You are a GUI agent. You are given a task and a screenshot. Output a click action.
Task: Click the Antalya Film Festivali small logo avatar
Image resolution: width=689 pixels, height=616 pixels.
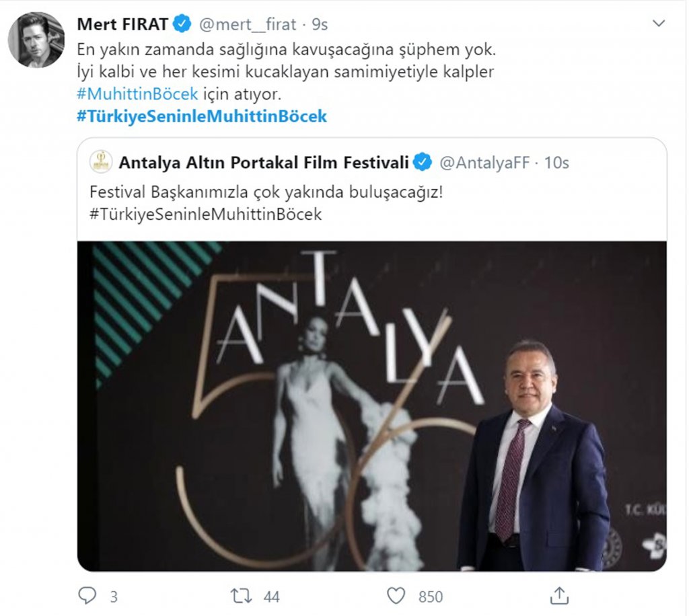(x=101, y=162)
